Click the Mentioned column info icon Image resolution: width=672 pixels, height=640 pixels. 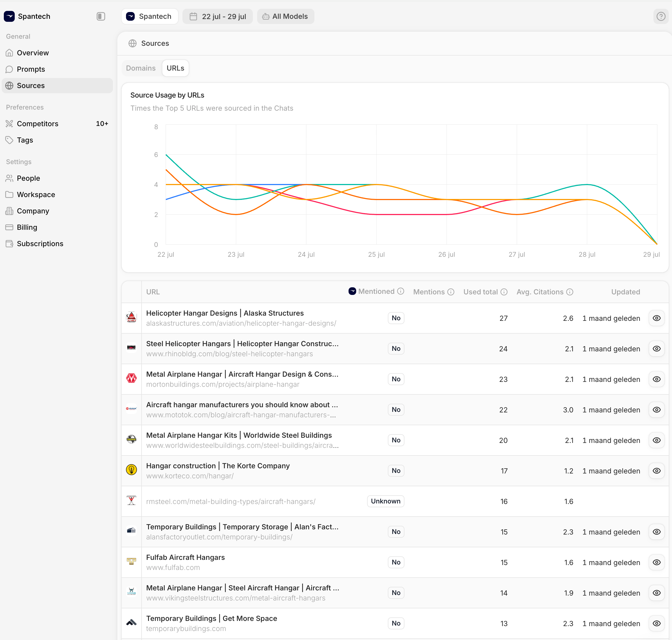pos(401,291)
